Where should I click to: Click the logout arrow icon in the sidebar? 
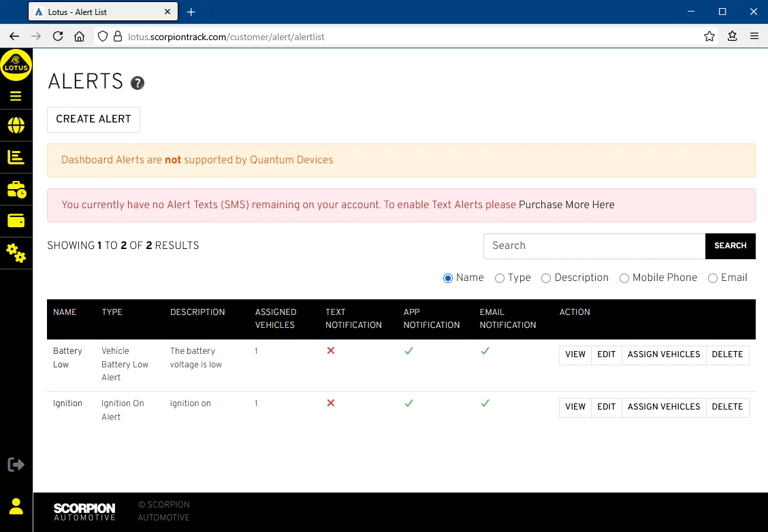click(16, 465)
